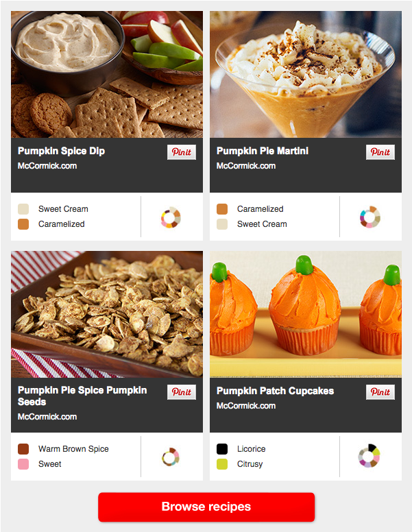This screenshot has height=532, width=412.
Task: Click the Licorice black color swatch
Action: click(222, 448)
